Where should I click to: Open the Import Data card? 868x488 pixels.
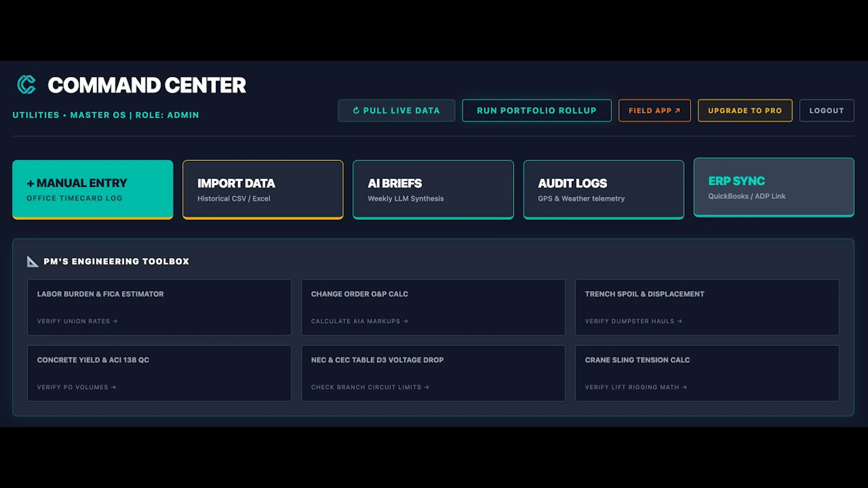pyautogui.click(x=263, y=190)
